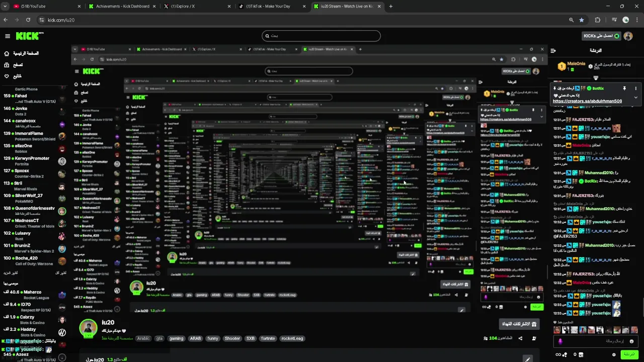Open Jovke's Dota 2 channel in sidebar

(x=34, y=111)
